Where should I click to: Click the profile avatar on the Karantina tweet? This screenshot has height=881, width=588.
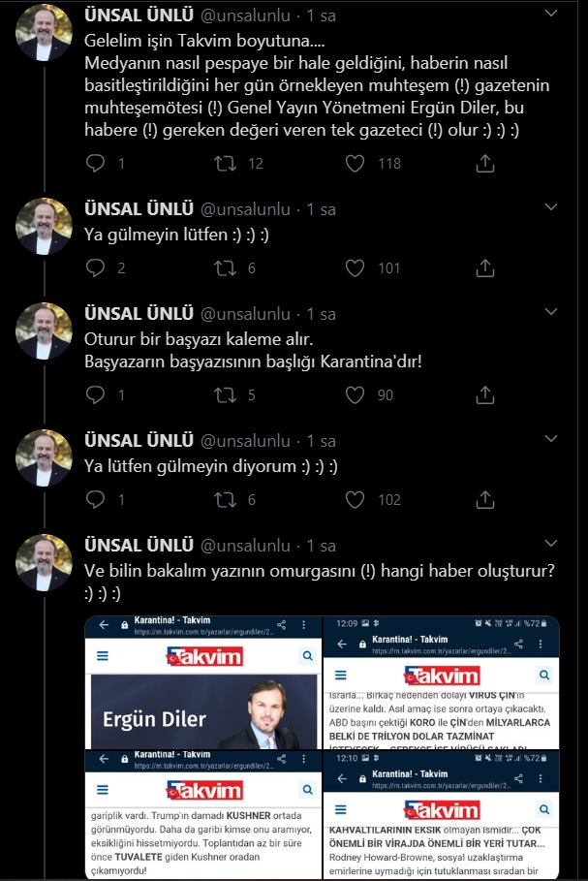pyautogui.click(x=45, y=330)
